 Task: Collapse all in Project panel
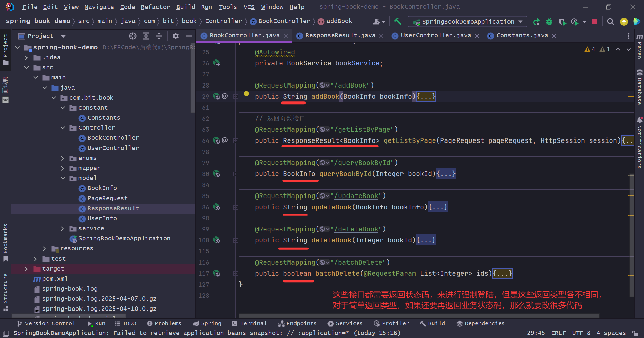(x=159, y=36)
